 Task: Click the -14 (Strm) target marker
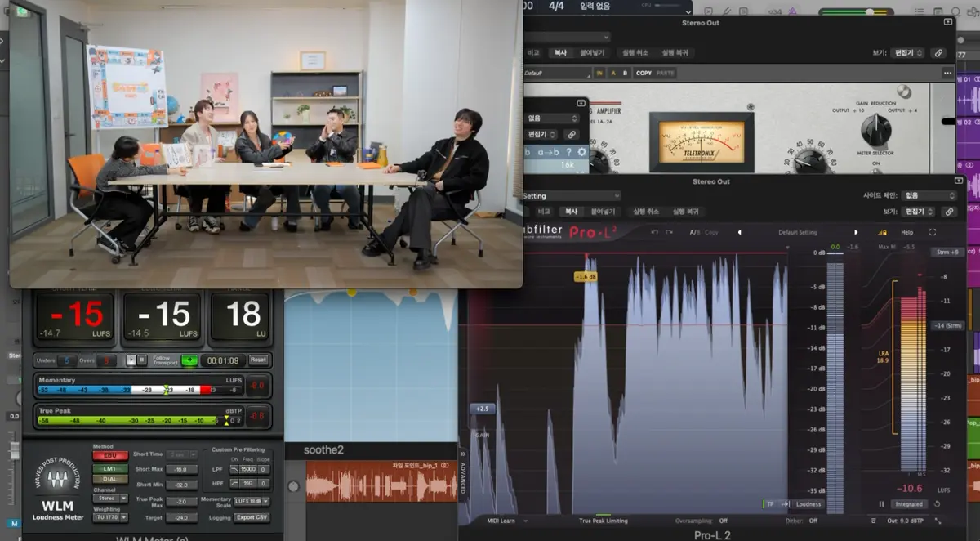pyautogui.click(x=948, y=325)
